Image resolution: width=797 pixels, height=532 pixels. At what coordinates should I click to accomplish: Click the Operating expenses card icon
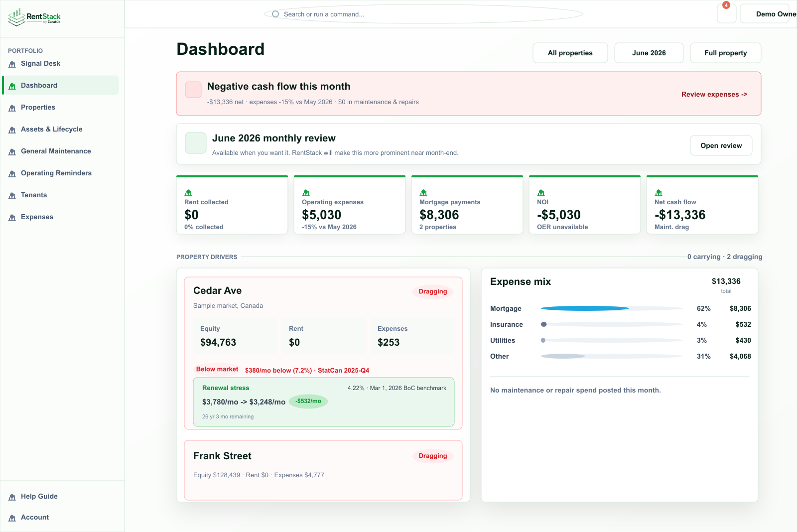[x=306, y=193]
